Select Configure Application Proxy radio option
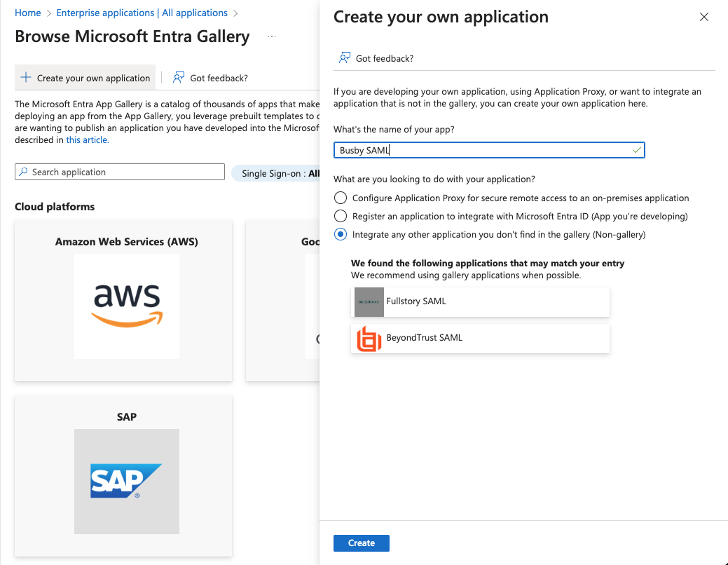This screenshot has width=728, height=565. coord(341,198)
